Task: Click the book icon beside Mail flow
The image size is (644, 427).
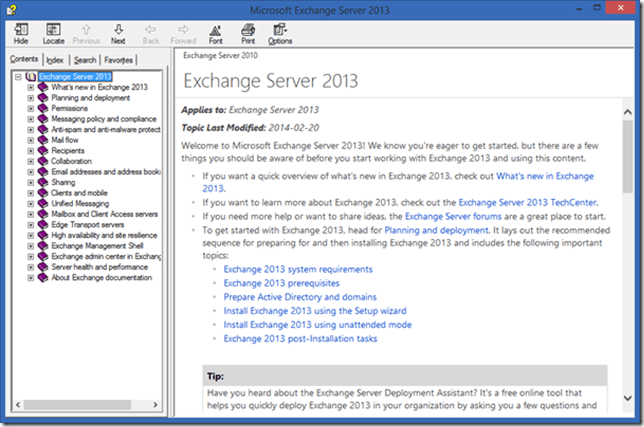Action: (x=43, y=140)
